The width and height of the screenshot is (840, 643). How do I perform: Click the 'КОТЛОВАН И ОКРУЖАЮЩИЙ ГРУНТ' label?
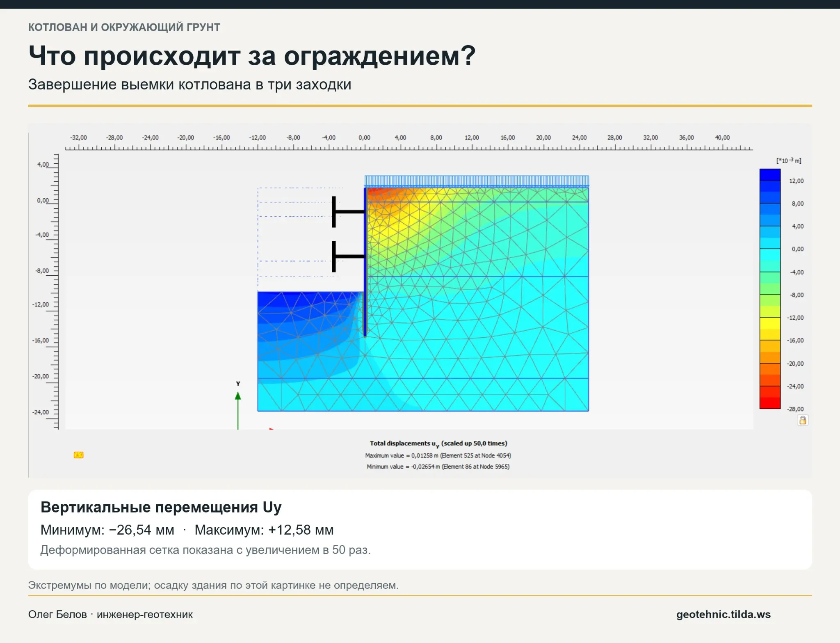pyautogui.click(x=124, y=27)
